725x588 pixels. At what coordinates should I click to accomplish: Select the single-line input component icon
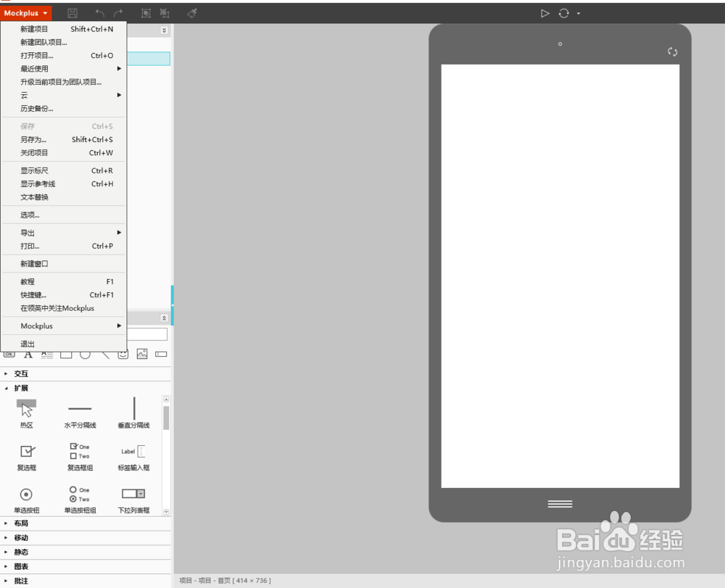click(x=161, y=354)
